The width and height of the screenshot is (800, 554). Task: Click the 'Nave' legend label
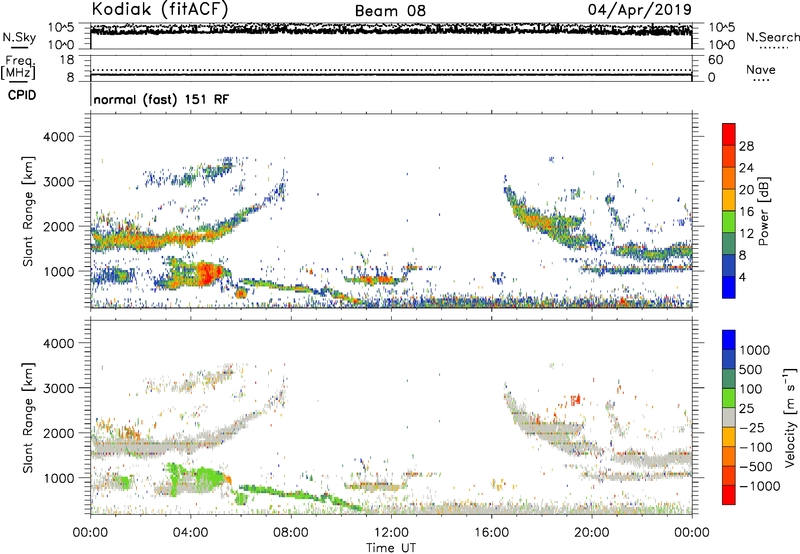(x=761, y=69)
